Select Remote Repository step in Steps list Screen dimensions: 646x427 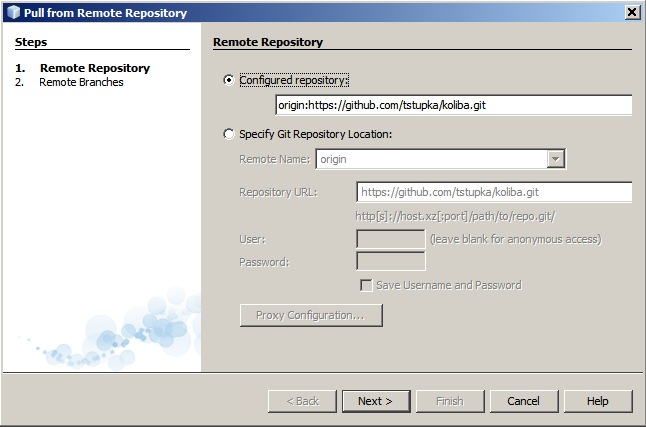click(x=94, y=68)
